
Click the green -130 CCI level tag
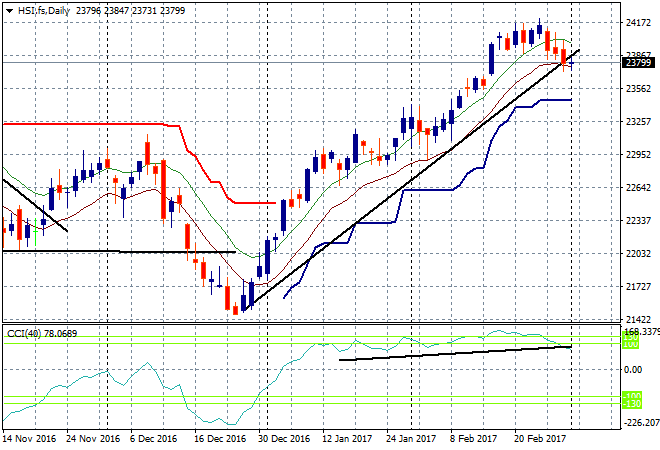(x=631, y=404)
